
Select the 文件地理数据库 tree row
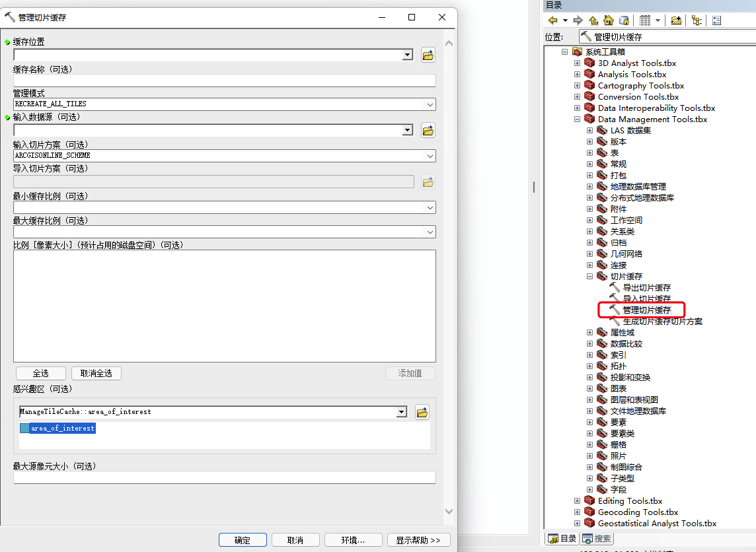632,411
